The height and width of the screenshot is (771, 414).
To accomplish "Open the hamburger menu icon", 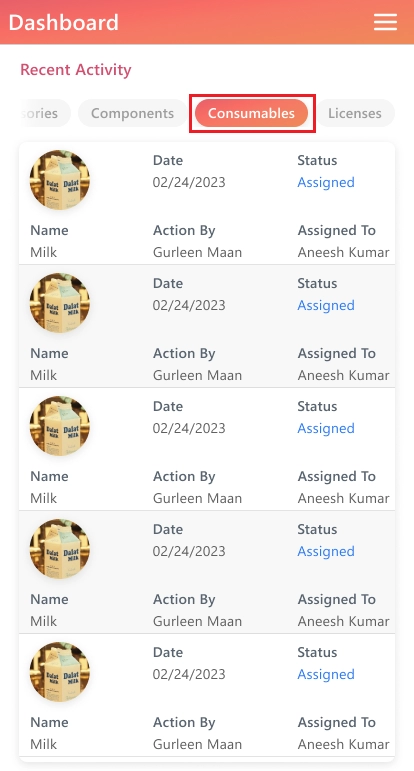I will tap(385, 22).
